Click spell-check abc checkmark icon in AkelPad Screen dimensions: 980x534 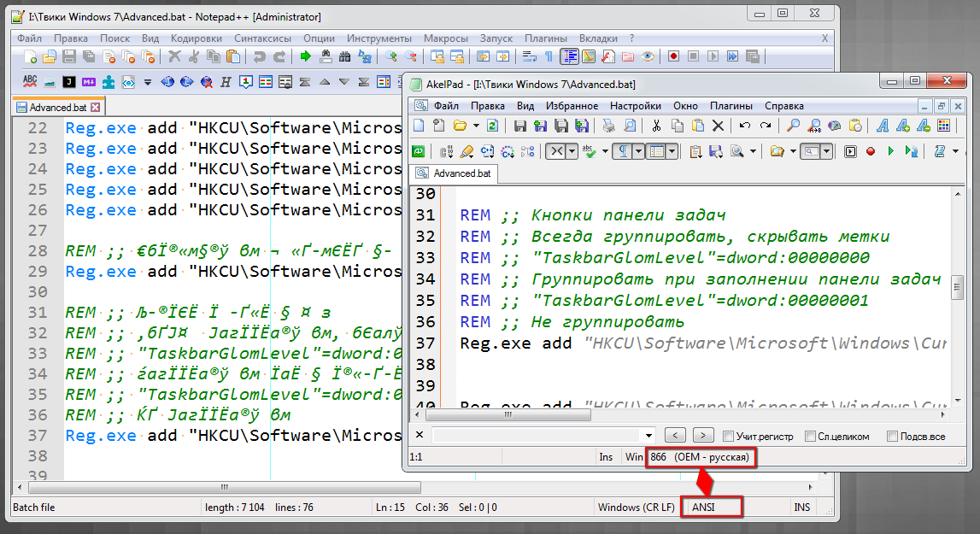coord(589,151)
